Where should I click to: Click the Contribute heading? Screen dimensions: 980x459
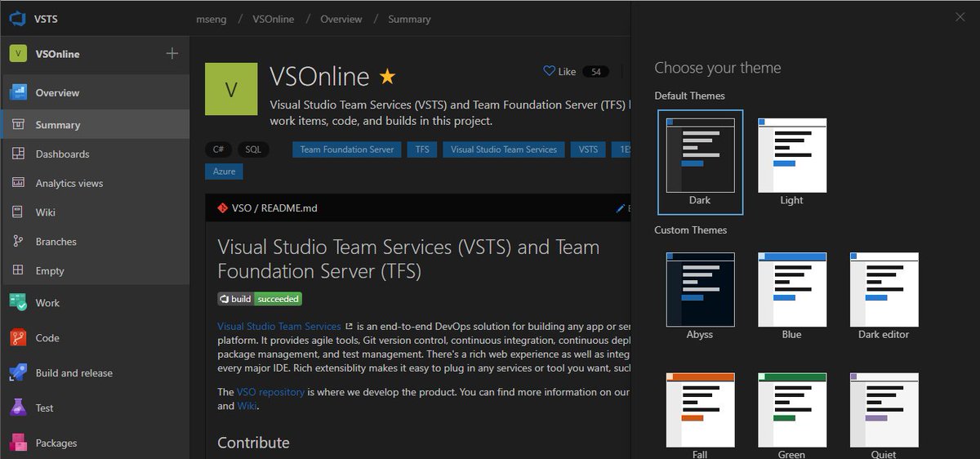coord(253,443)
